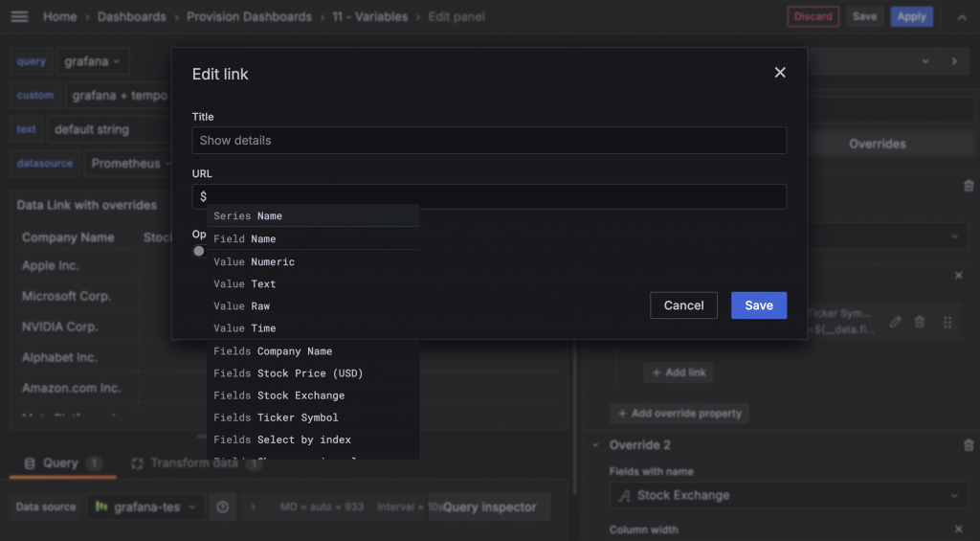Screen dimensions: 980x541
Task: Toggle the open in new tab switch
Action: pos(199,251)
